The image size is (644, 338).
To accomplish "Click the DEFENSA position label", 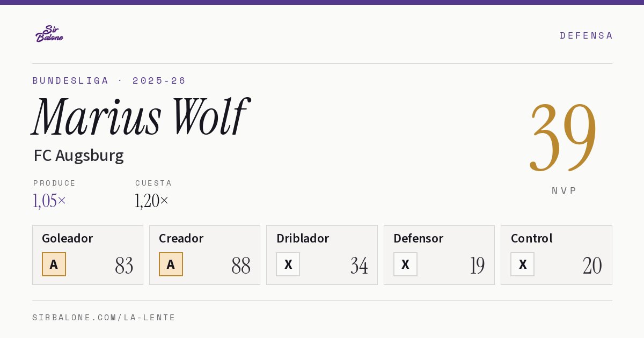I will click(586, 35).
